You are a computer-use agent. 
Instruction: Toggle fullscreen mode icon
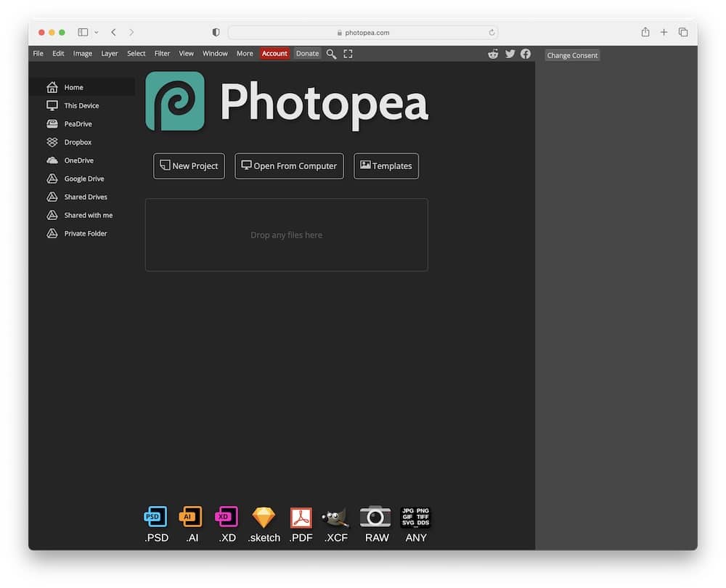tap(348, 54)
